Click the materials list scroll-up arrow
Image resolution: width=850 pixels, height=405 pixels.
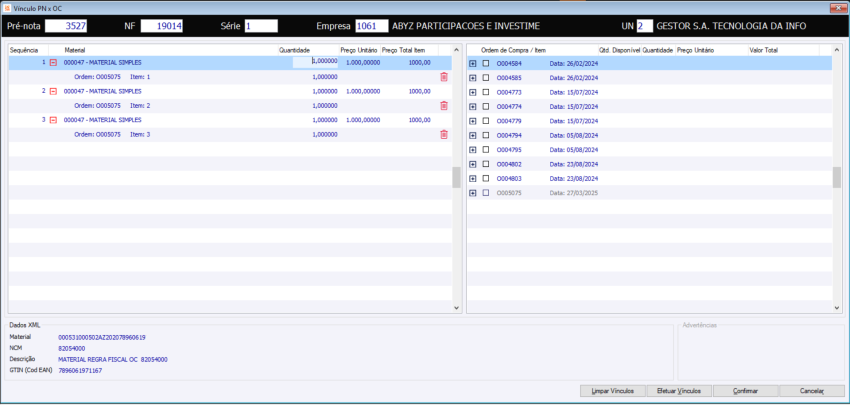point(456,49)
